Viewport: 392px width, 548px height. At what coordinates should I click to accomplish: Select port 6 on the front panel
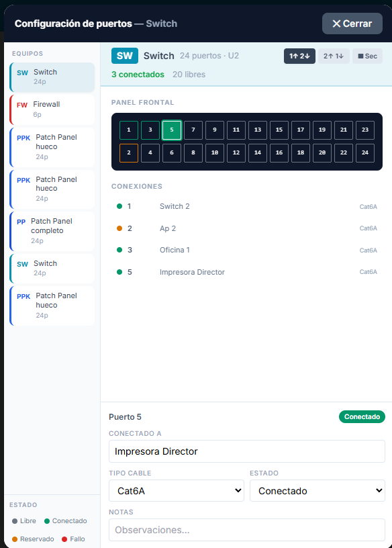(x=172, y=153)
